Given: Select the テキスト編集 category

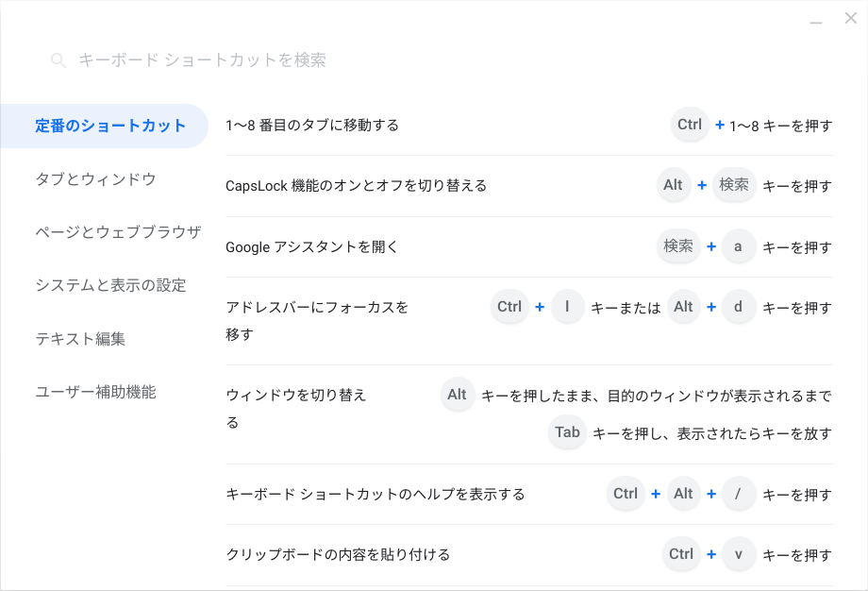Looking at the screenshot, I should [80, 338].
